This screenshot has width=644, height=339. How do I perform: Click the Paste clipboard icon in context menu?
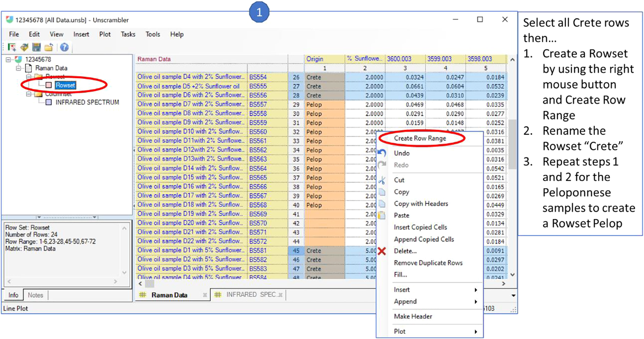coord(382,215)
